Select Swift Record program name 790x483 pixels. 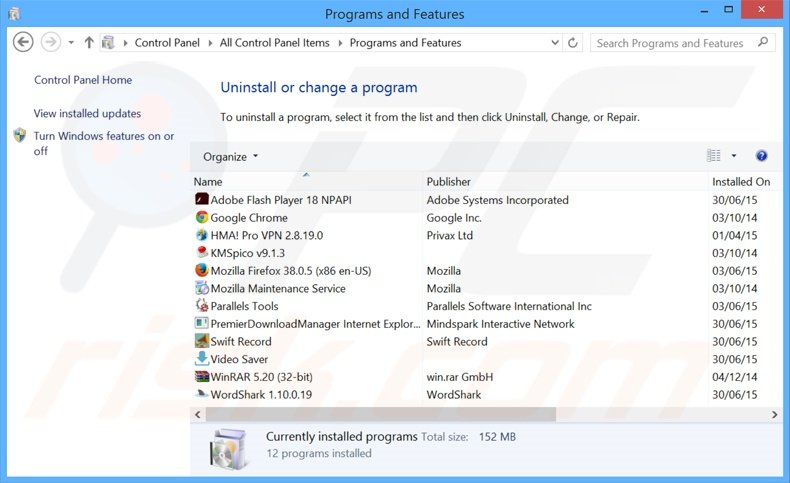tap(241, 341)
